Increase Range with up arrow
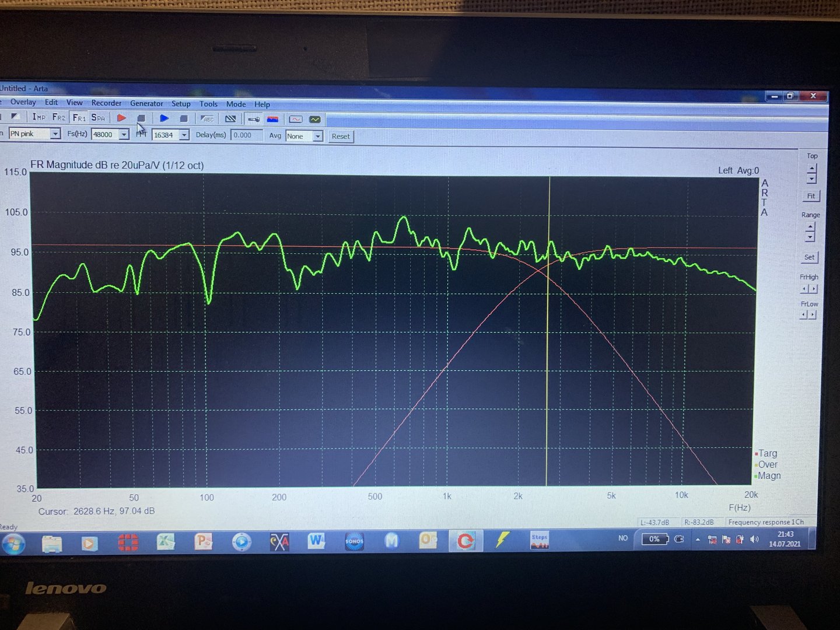 (810, 227)
